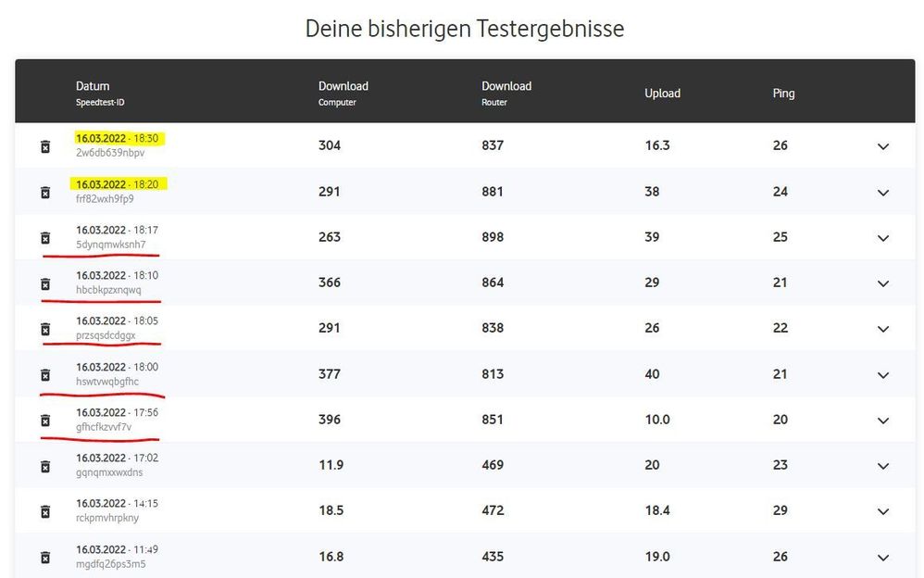This screenshot has height=578, width=924.
Task: Delete the 11:49 test result
Action: coord(44,557)
